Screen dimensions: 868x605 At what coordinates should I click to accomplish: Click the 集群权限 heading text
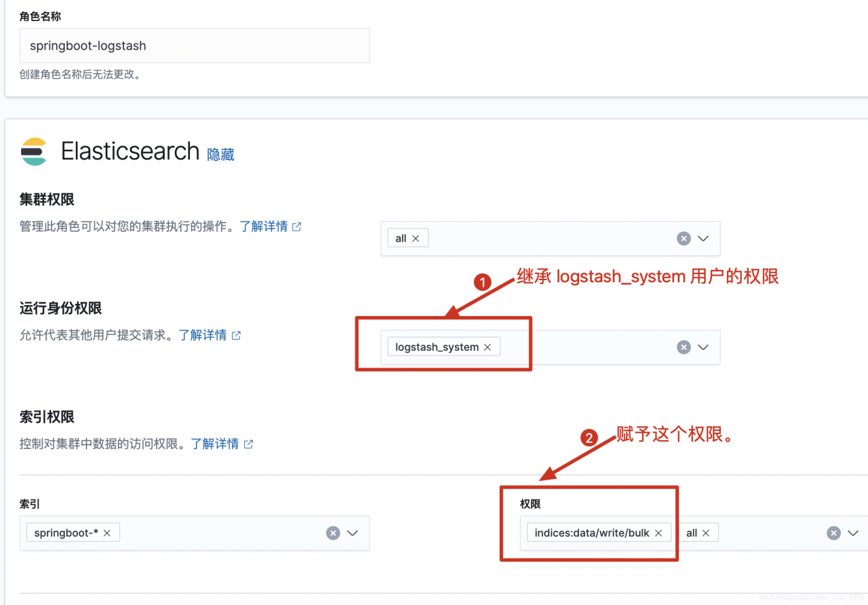[x=47, y=199]
